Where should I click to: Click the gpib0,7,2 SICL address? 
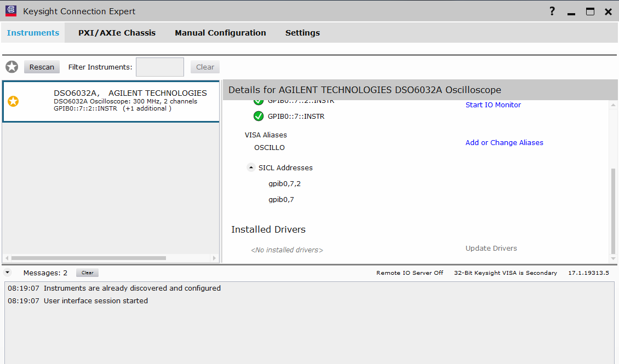[x=285, y=184]
